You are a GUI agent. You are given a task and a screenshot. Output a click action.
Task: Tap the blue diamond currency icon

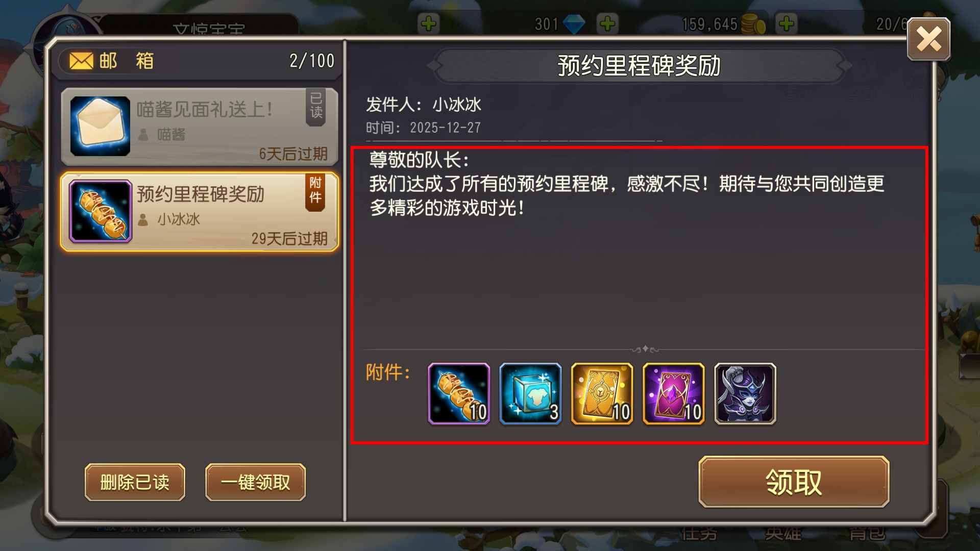(x=574, y=24)
